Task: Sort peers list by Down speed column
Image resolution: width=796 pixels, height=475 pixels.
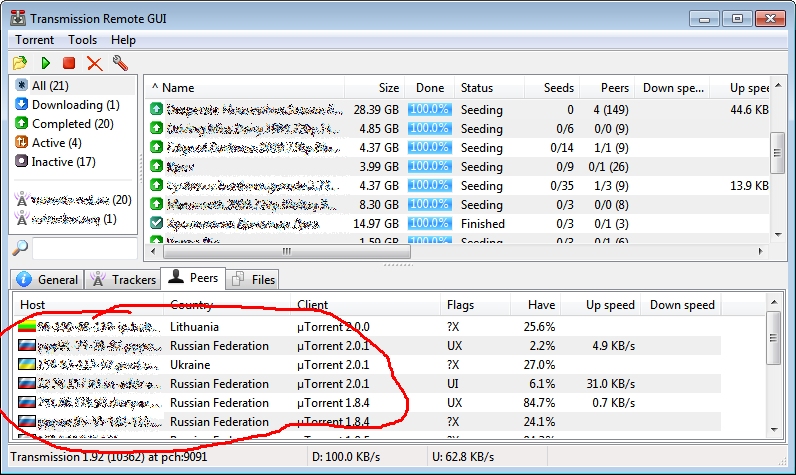Action: coord(681,304)
